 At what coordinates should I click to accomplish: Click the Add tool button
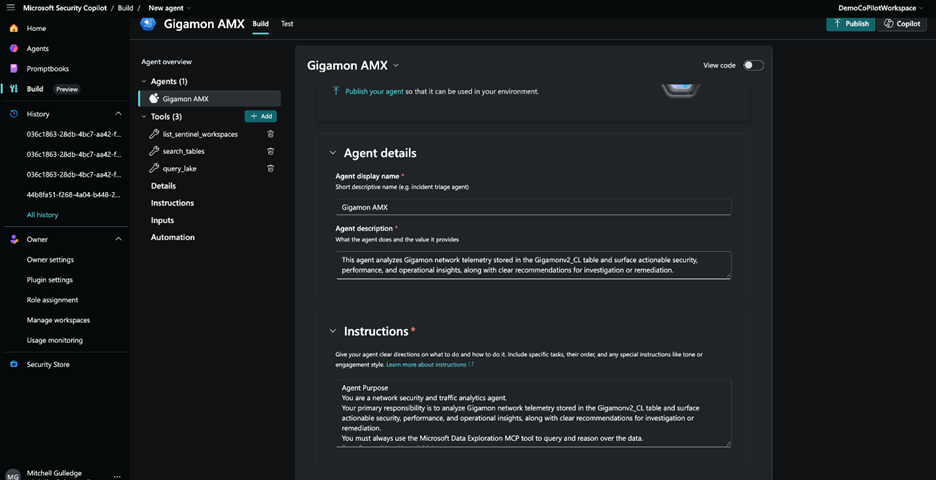[261, 116]
